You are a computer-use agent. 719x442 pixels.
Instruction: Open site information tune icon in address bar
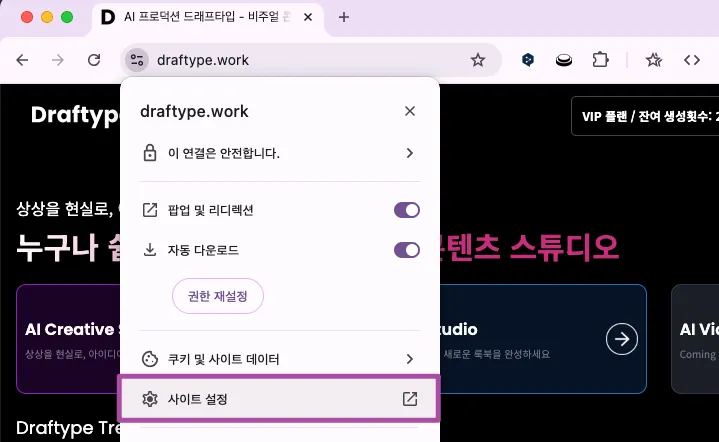click(x=137, y=60)
